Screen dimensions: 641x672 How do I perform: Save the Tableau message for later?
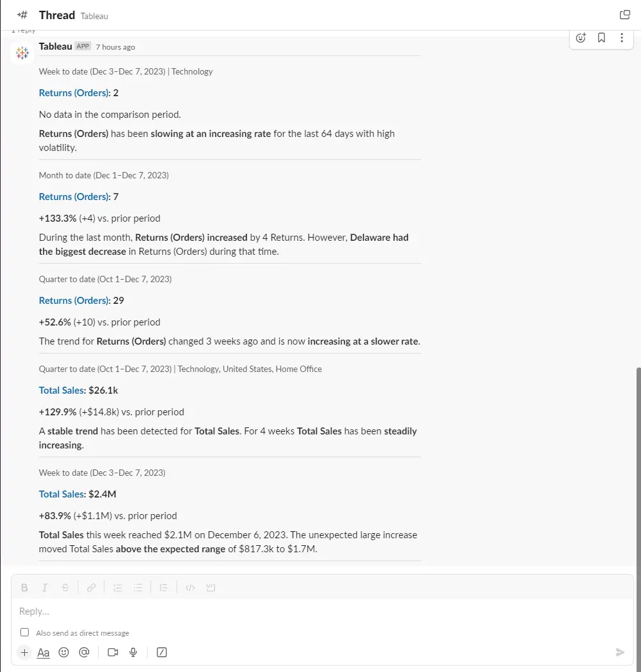point(601,38)
